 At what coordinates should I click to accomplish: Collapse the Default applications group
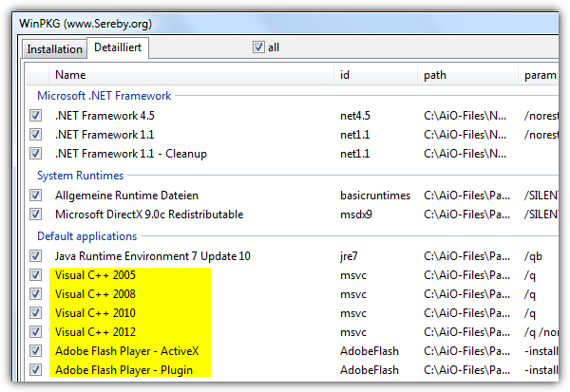[86, 235]
